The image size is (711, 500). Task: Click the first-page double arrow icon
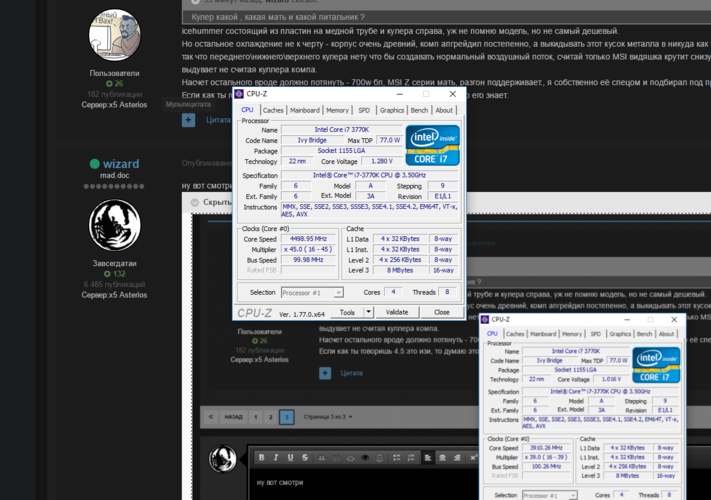[x=211, y=416]
